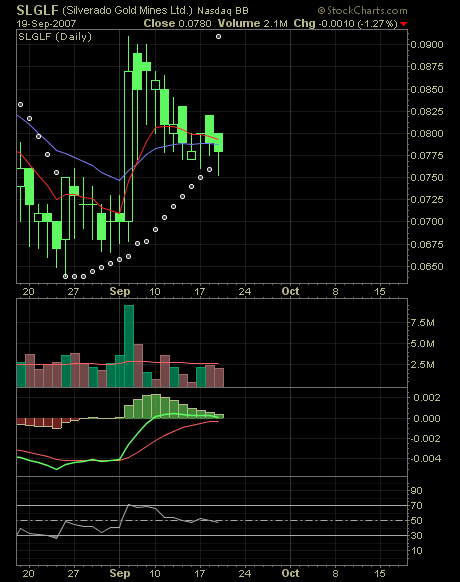
Task: Click the 30 RSI axis label
Action: [417, 536]
